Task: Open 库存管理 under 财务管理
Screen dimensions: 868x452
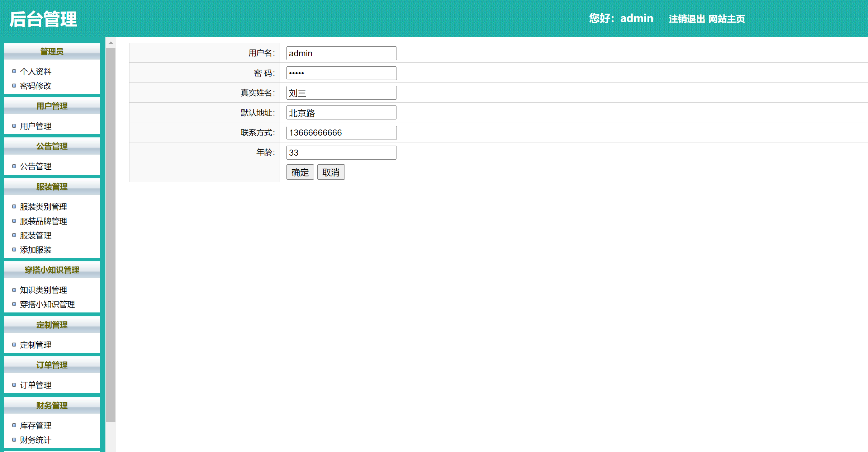Action: pos(35,425)
